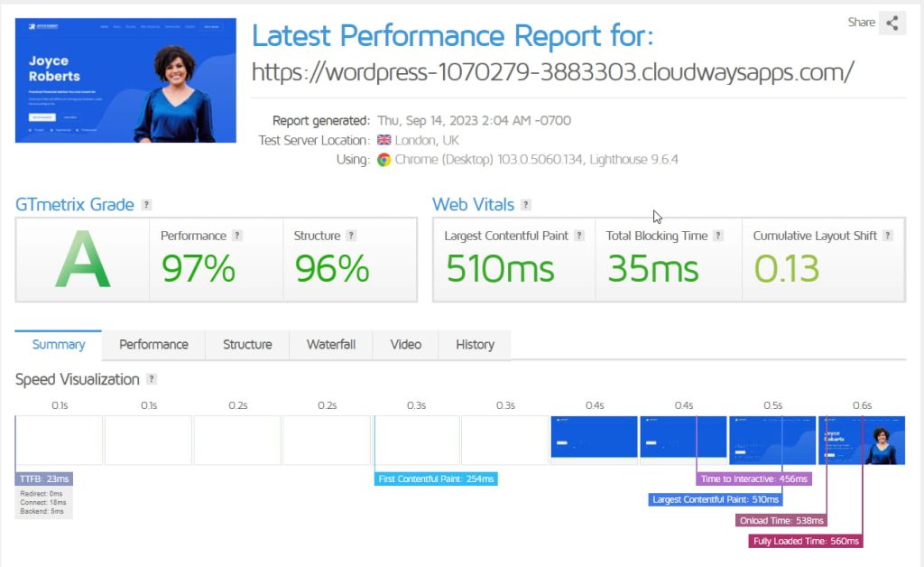This screenshot has width=924, height=567.
Task: Click the Fully Loaded Time 560ms marker
Action: [806, 541]
